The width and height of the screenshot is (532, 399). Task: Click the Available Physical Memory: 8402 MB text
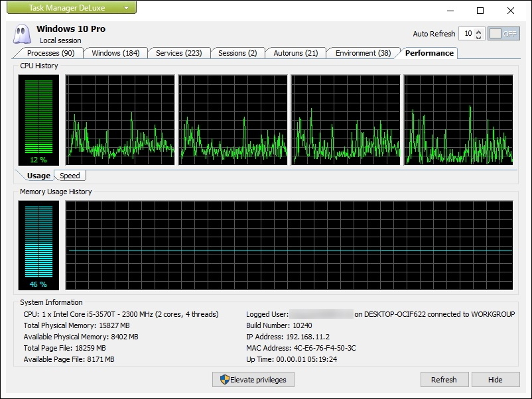coord(81,337)
